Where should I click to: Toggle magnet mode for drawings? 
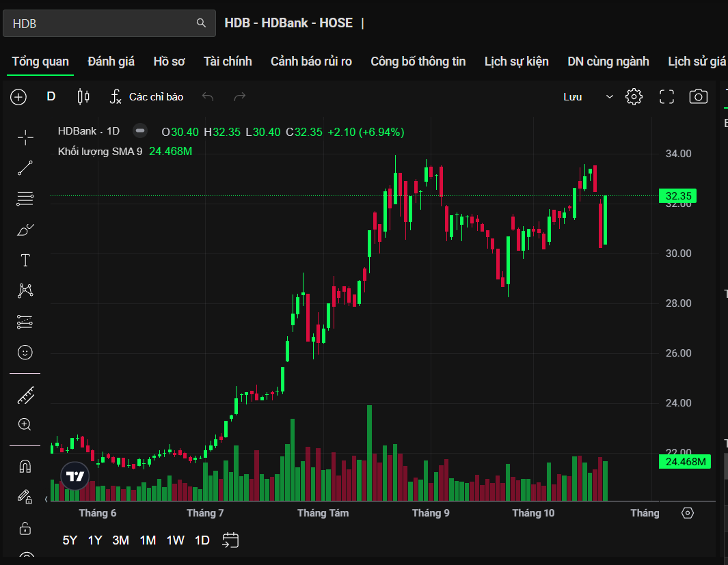click(x=25, y=467)
